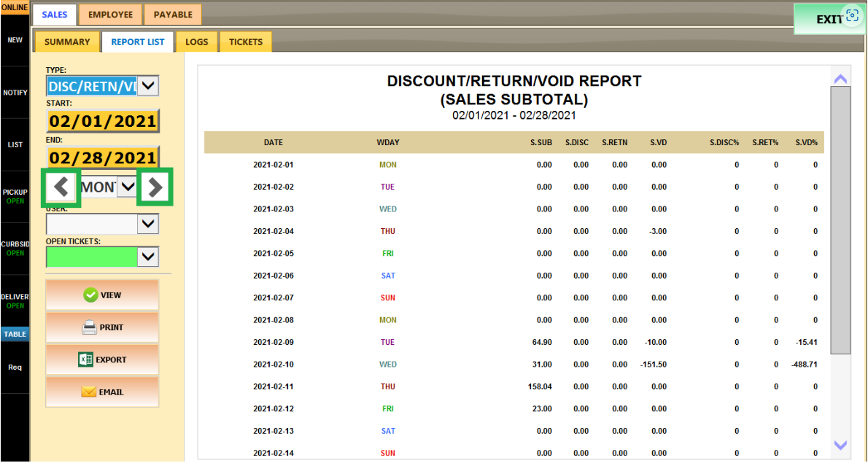Expand the MONTH period dropdown

[128, 187]
